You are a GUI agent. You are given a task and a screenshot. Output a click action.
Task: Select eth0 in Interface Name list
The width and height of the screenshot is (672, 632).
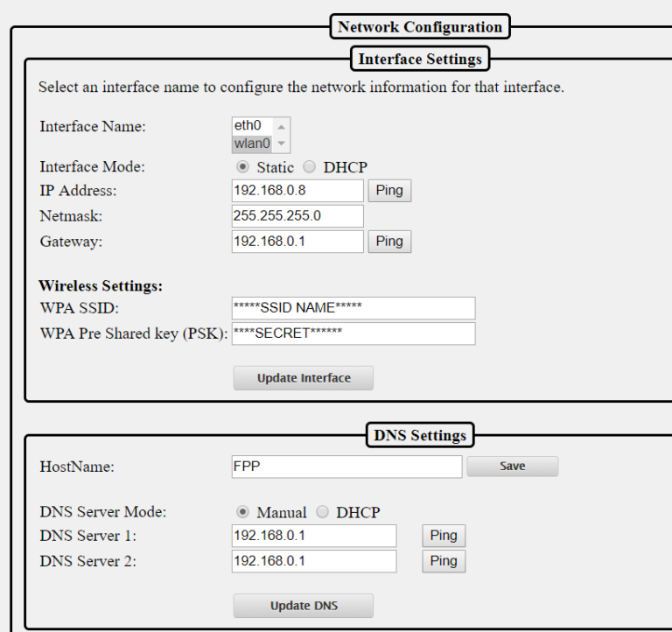(248, 126)
